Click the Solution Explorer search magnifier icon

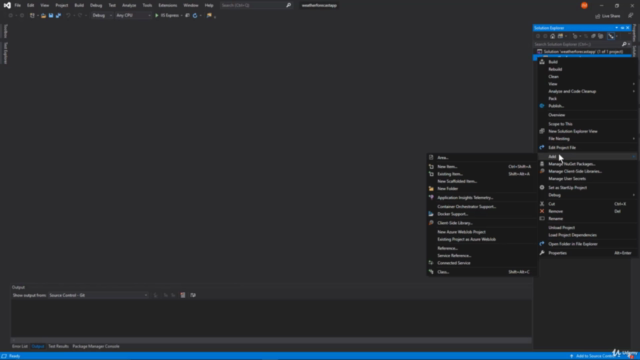coord(624,44)
